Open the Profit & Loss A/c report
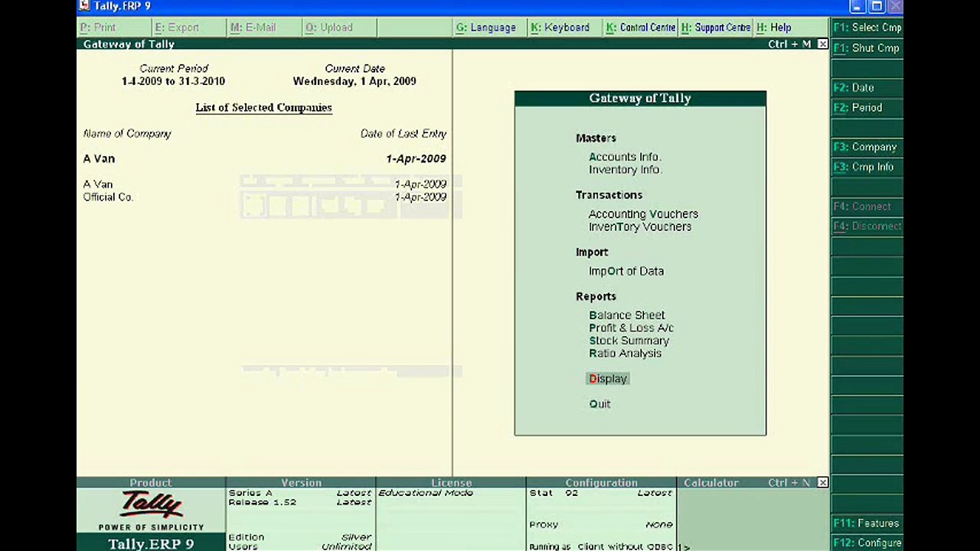The image size is (980, 551). coord(631,328)
